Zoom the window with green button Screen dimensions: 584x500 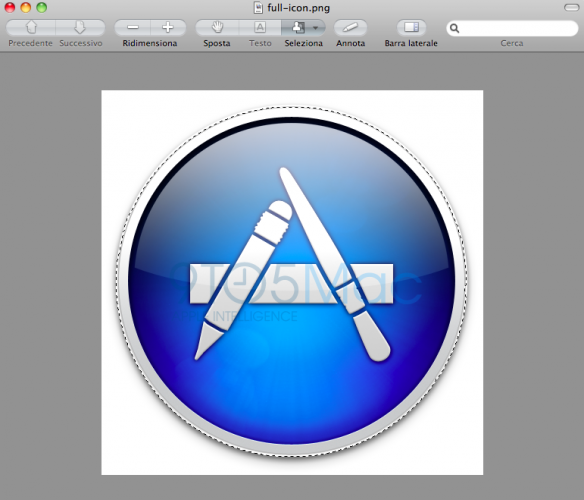pyautogui.click(x=42, y=7)
